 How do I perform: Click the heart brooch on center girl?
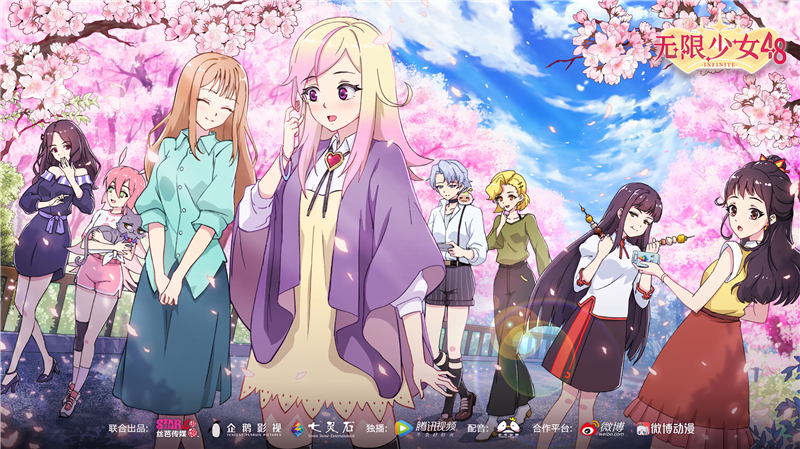(x=334, y=160)
